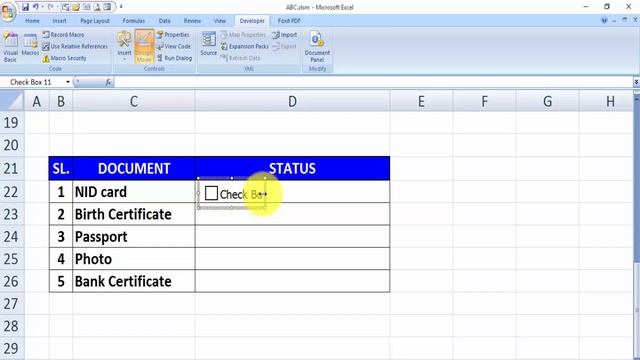The width and height of the screenshot is (640, 360).
Task: Open the XML Source pane
Action: point(209,44)
